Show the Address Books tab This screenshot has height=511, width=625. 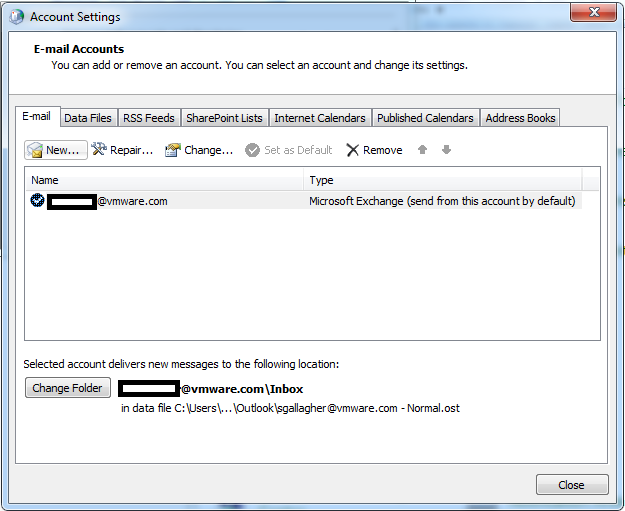tap(520, 118)
